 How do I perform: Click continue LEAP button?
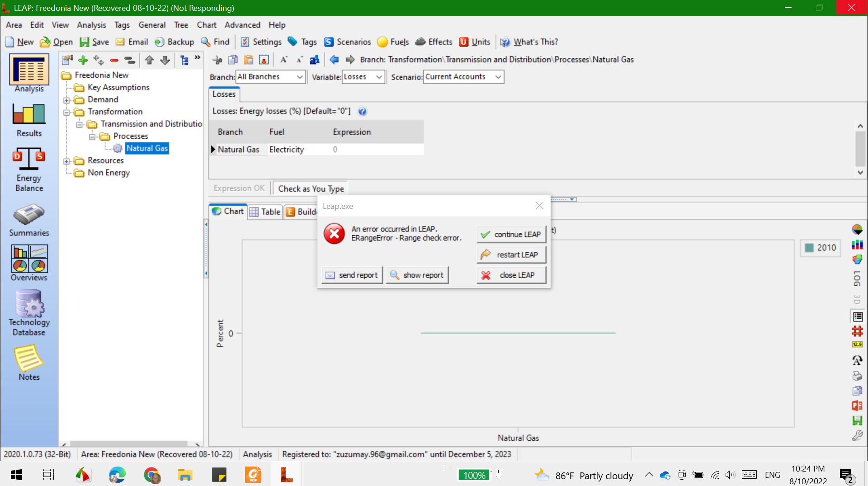point(511,234)
